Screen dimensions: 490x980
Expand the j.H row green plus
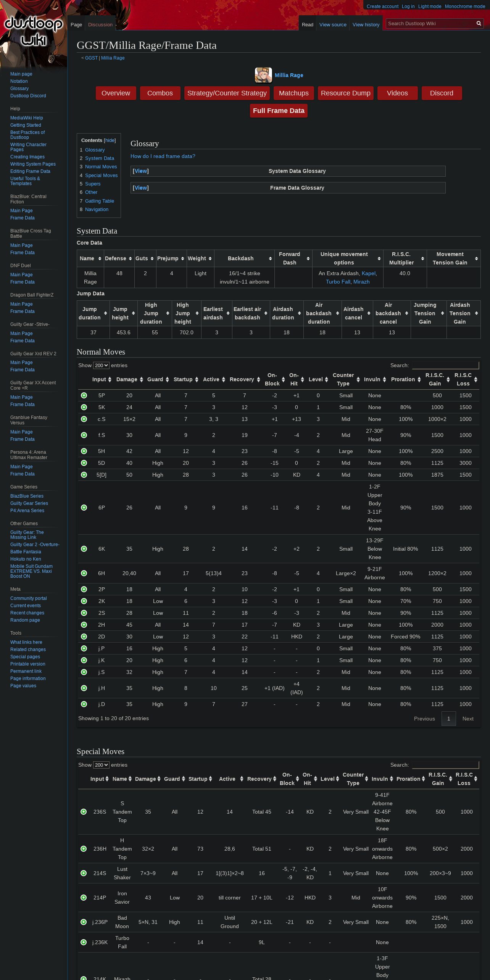point(84,688)
